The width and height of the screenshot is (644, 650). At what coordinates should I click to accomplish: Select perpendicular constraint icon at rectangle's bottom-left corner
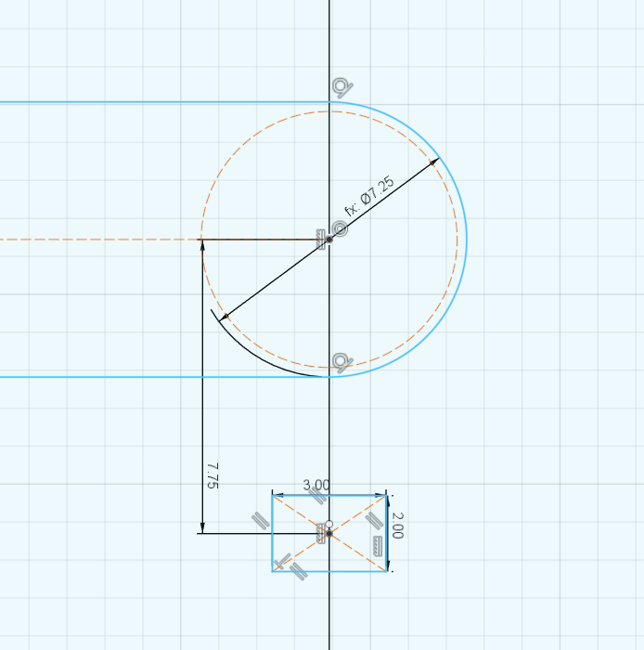point(282,560)
